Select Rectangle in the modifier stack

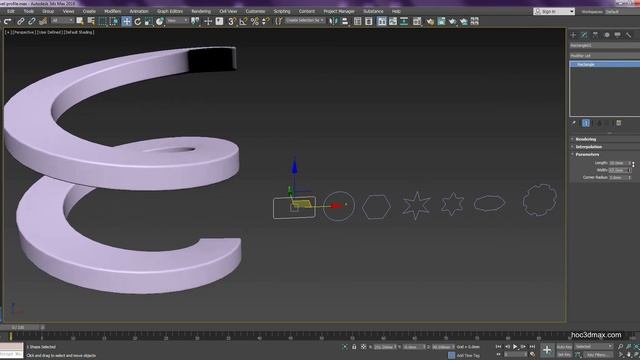coord(604,64)
